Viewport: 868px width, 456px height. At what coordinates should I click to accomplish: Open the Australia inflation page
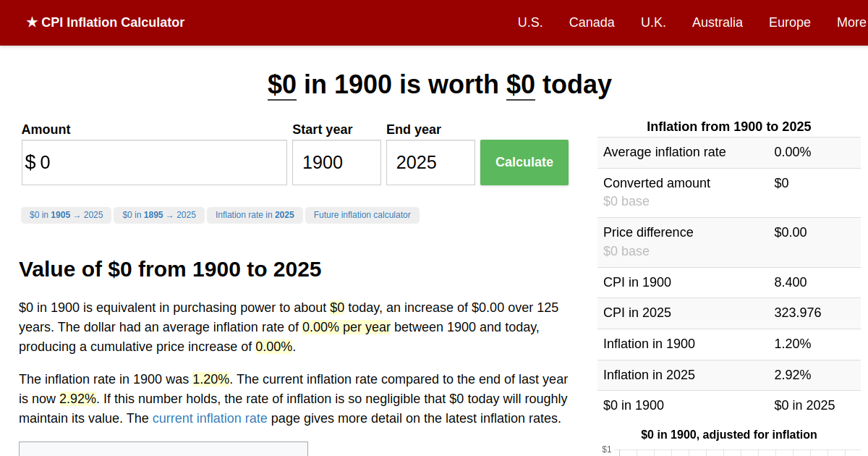click(717, 22)
